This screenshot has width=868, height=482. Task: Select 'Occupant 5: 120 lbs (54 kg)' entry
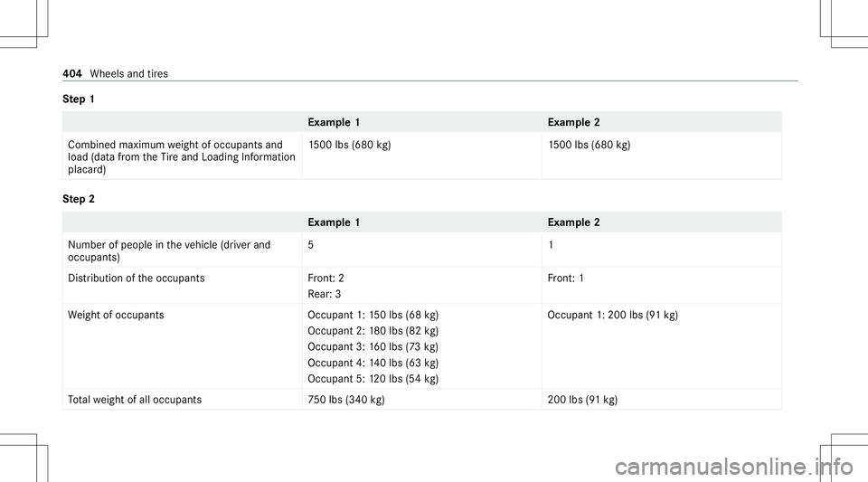(x=373, y=379)
